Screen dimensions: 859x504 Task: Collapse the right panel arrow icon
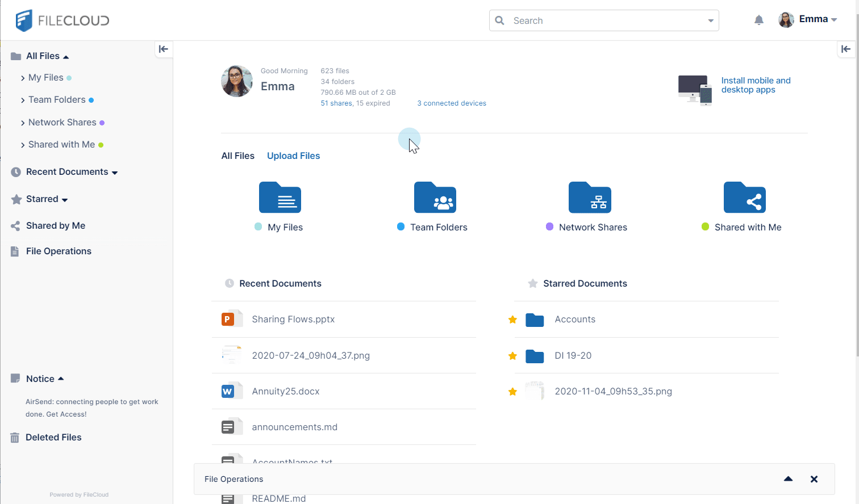pos(846,49)
